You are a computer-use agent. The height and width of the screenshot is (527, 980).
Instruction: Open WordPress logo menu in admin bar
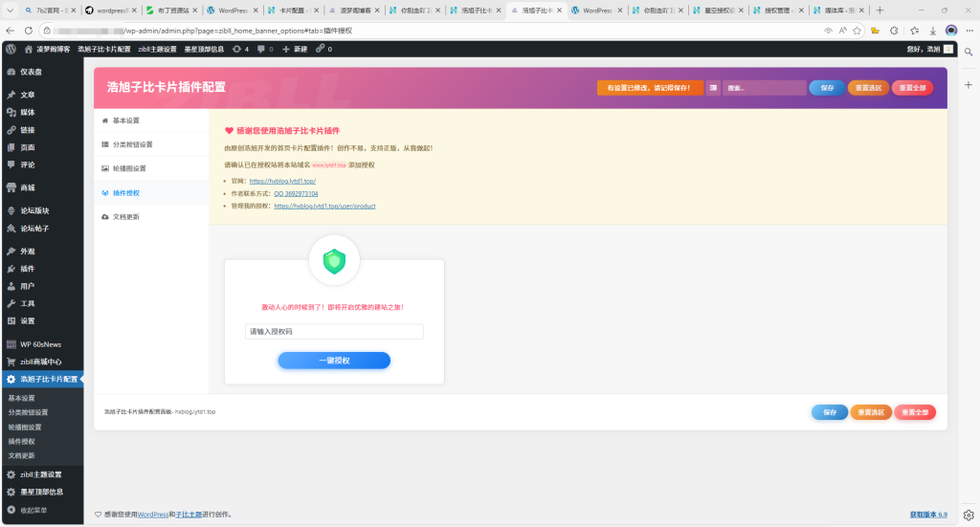(11, 48)
